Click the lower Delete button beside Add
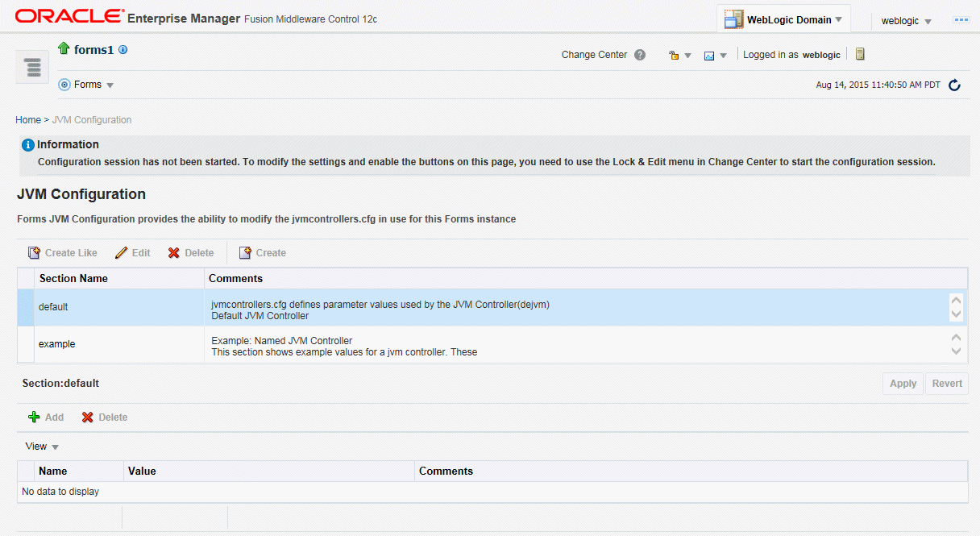The image size is (980, 536). point(105,418)
